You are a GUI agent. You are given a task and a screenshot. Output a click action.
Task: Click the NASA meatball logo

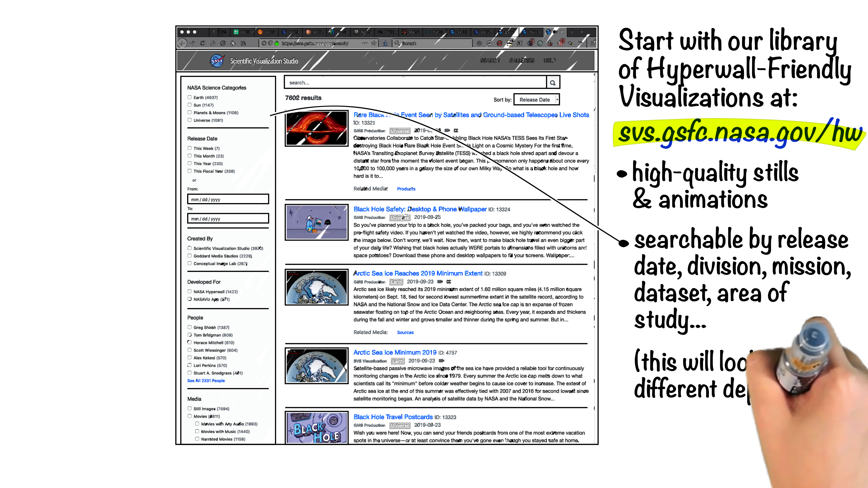[x=217, y=61]
